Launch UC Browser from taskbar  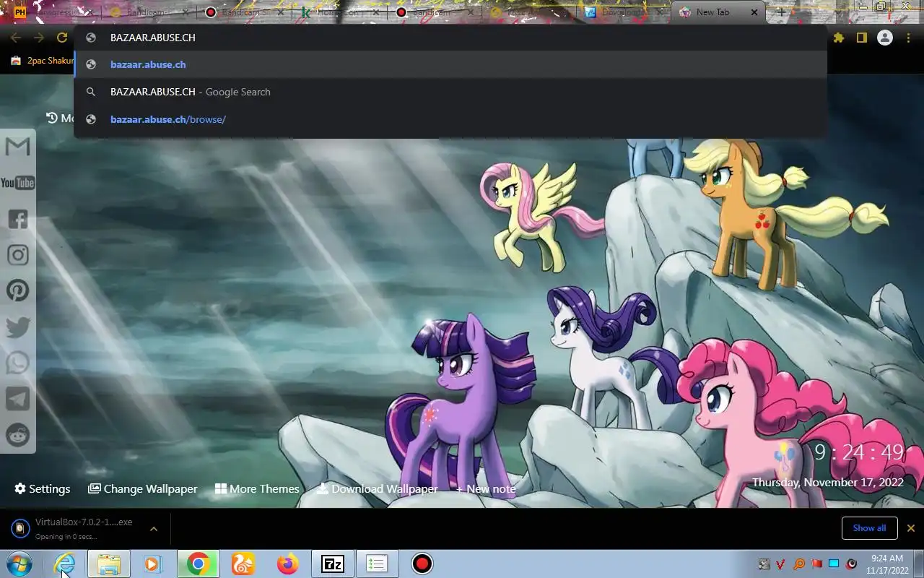click(243, 564)
